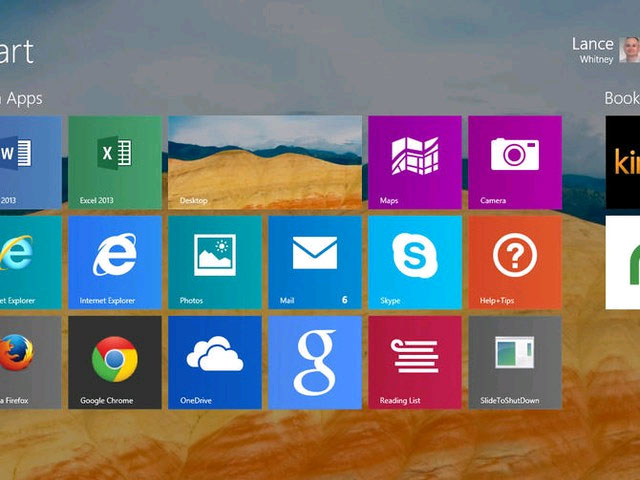
Task: Open the black Kindle tile
Action: [x=622, y=162]
